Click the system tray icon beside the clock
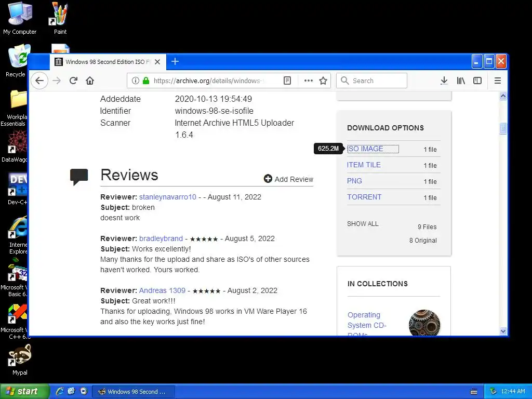Screen dimensions: 532x399 (x=494, y=392)
